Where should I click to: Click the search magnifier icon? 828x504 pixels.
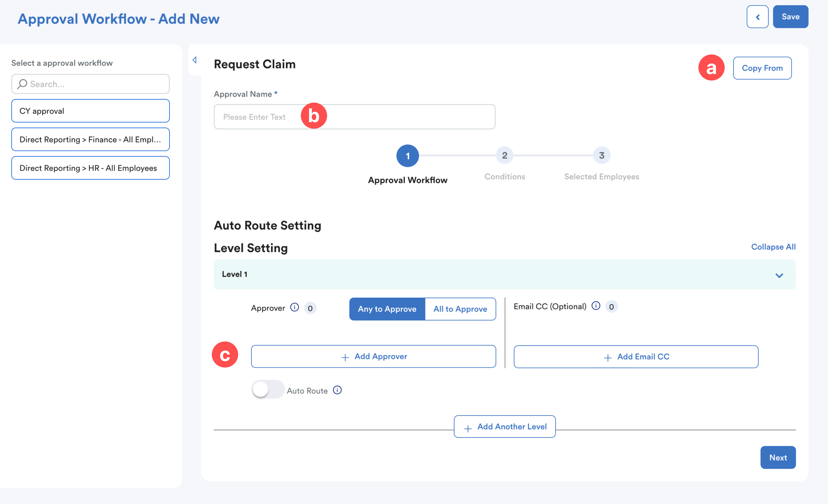[22, 84]
